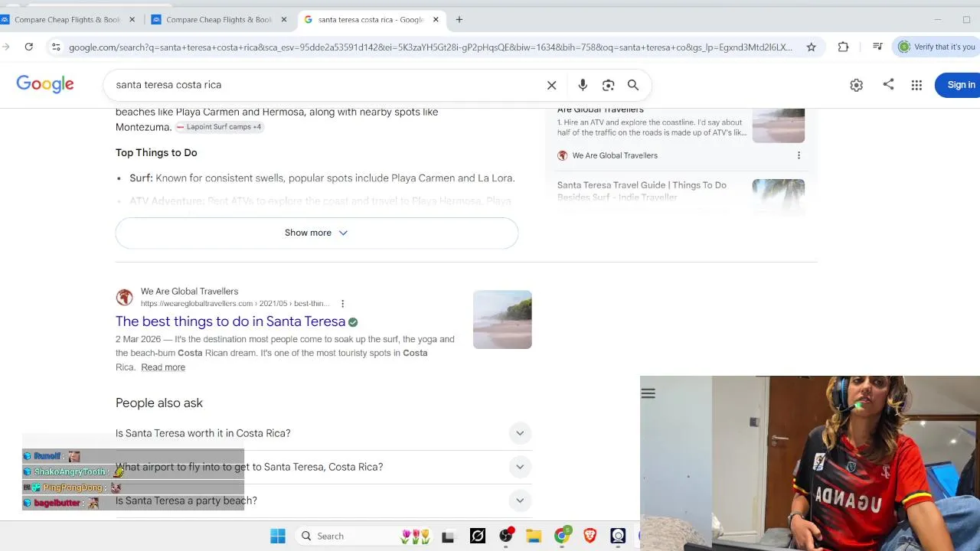
Task: Close the santa teresa costa rica tab
Action: pos(436,20)
